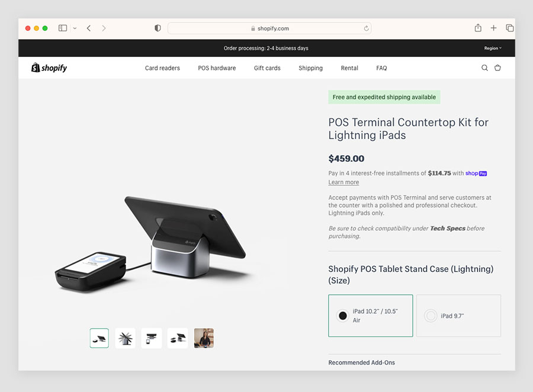Toggle the Safari sidebar icon
Viewport: 533px width, 392px height.
pyautogui.click(x=63, y=28)
